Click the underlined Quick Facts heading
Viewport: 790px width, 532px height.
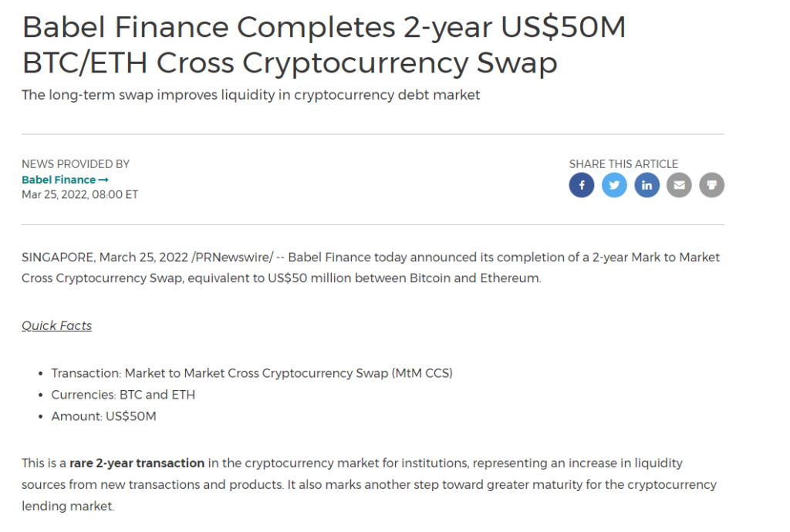pyautogui.click(x=56, y=325)
